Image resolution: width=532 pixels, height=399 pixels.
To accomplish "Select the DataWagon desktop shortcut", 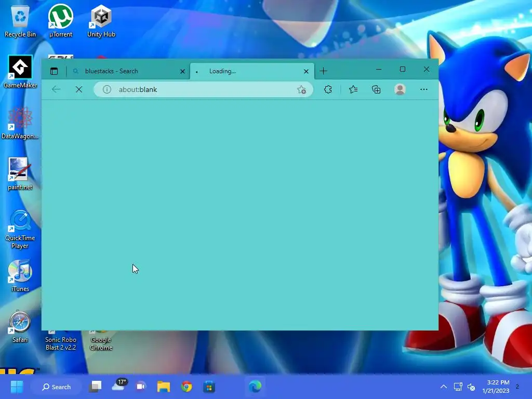I will click(20, 123).
